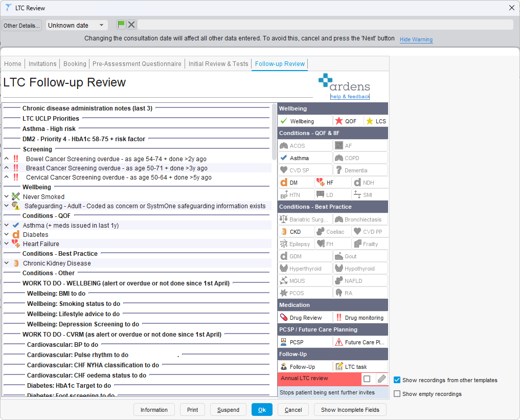520x420 pixels.
Task: Open the SMI condition button
Action: 370,195
